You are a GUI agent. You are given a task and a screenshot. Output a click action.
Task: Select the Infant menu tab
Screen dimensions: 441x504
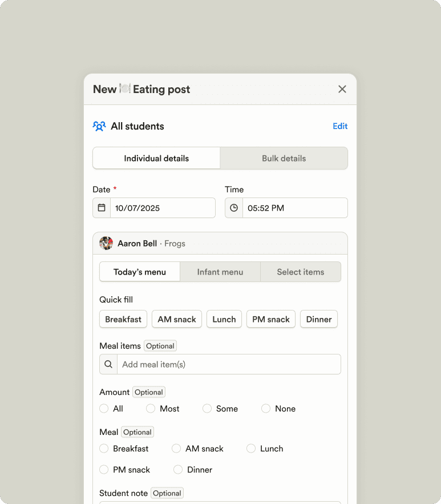(x=220, y=272)
